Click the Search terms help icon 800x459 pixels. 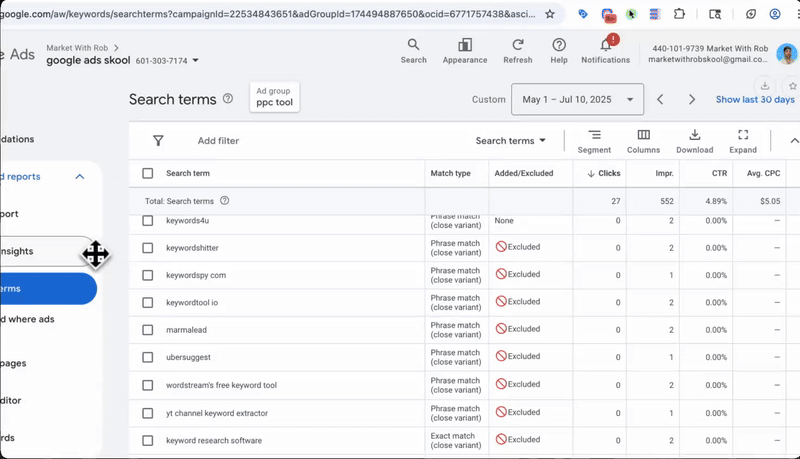click(x=228, y=98)
